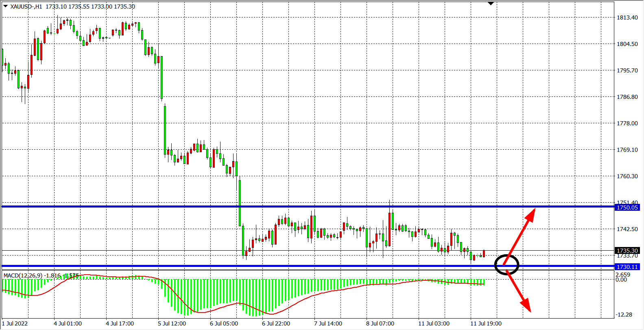Click the 1735.30 current price label
The image size is (644, 330).
click(627, 251)
